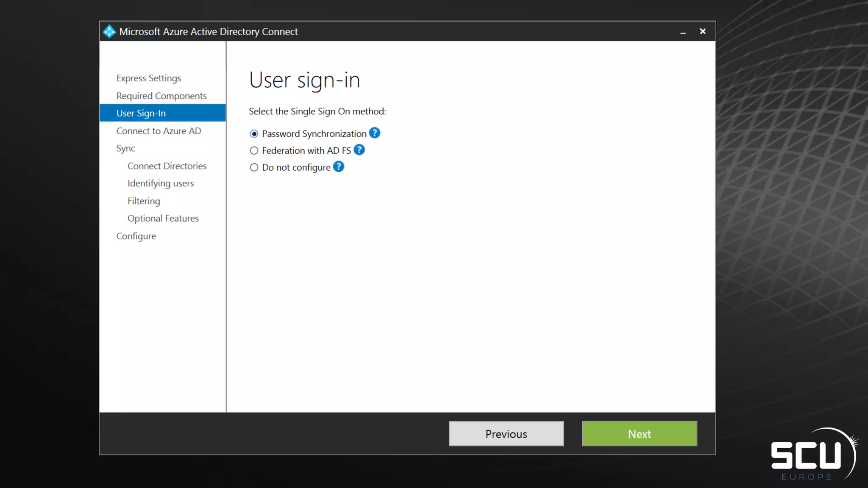The image size is (868, 488).
Task: Minimize the Azure AD Connect window
Action: pyautogui.click(x=683, y=32)
